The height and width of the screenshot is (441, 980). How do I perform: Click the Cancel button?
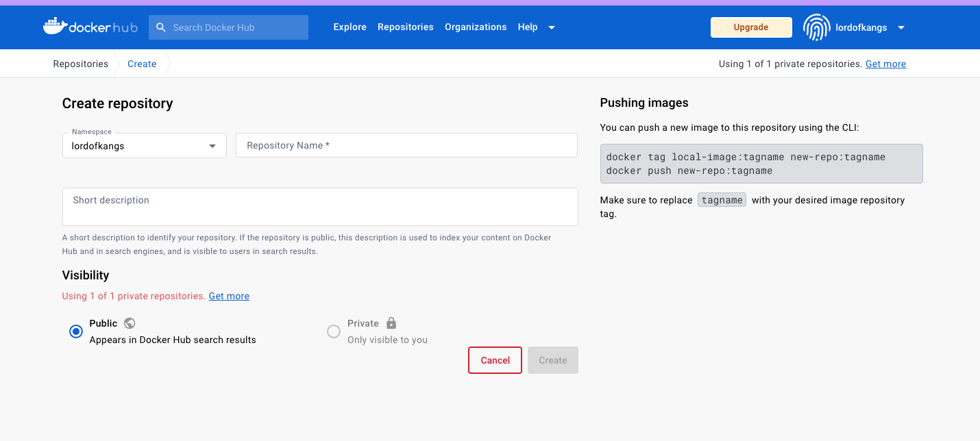tap(495, 360)
